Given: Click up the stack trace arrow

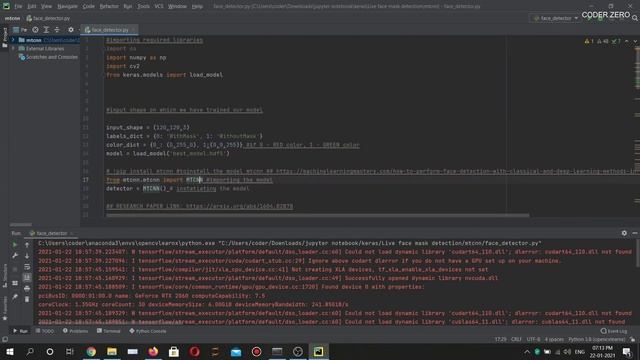Looking at the screenshot, I should click(27, 245).
